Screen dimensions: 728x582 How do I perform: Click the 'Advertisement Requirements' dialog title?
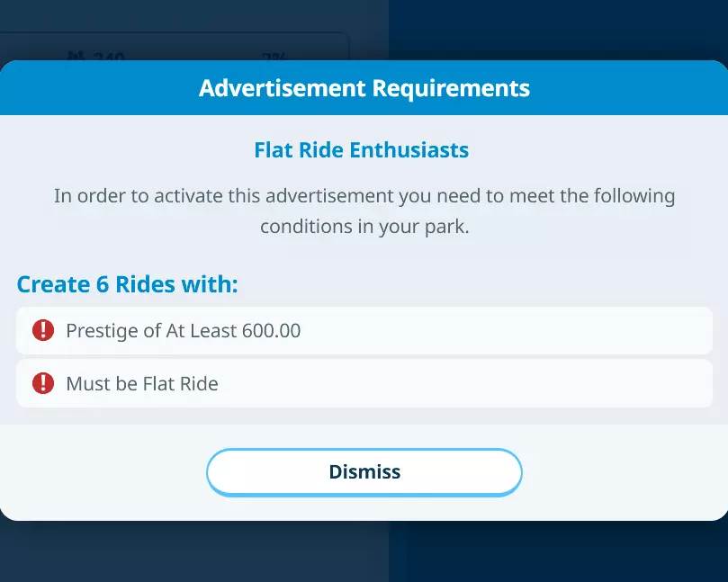[x=364, y=88]
